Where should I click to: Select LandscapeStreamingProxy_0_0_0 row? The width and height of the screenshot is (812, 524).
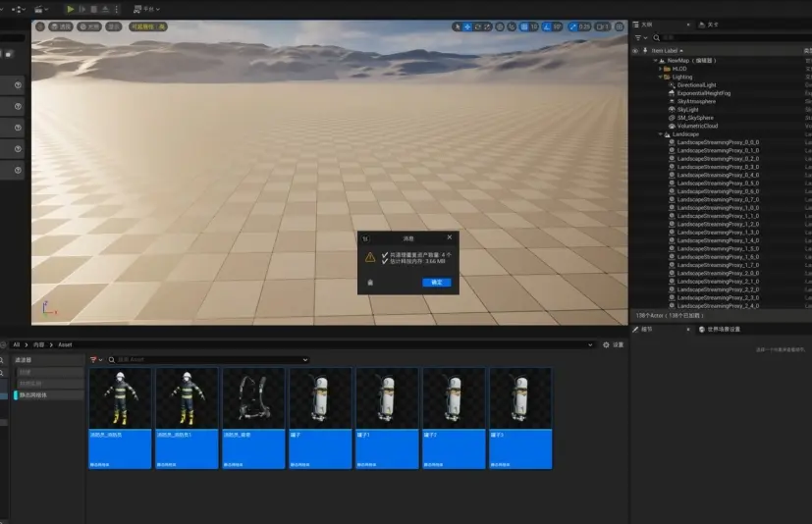click(x=718, y=142)
